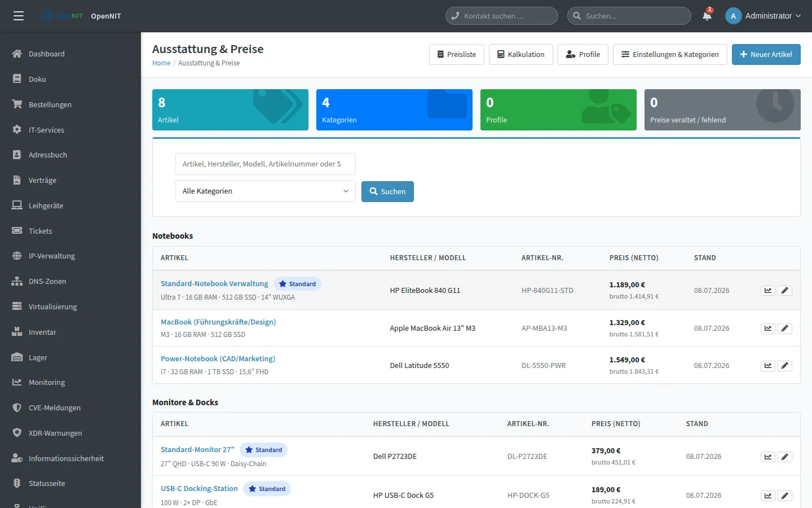The width and height of the screenshot is (812, 508).
Task: Open the Standard-Notebook Verwaltung link
Action: pos(214,283)
